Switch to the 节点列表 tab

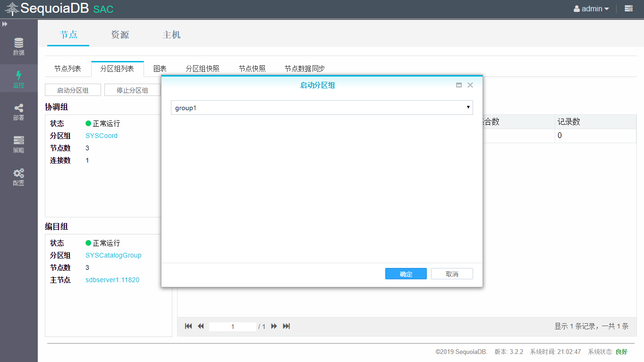(x=68, y=68)
